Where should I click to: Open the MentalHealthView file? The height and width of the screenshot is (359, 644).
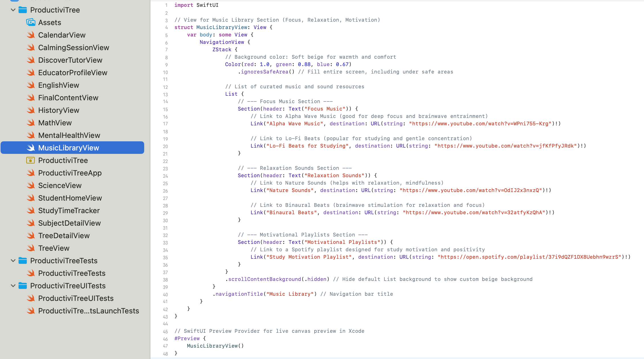pos(69,135)
